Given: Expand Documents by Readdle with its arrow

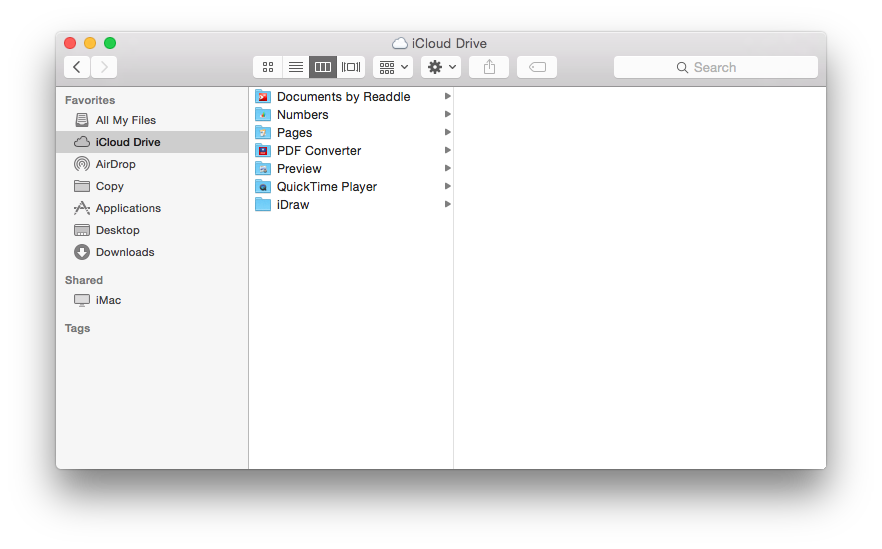Looking at the screenshot, I should point(448,96).
